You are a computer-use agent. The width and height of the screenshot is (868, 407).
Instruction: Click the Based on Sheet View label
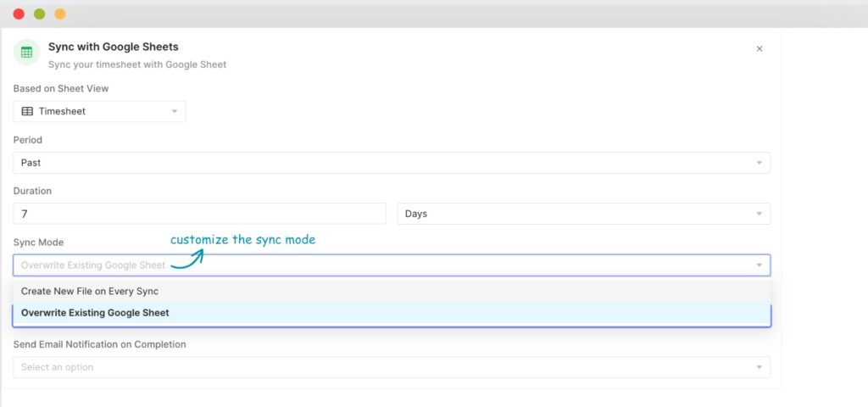click(x=61, y=88)
